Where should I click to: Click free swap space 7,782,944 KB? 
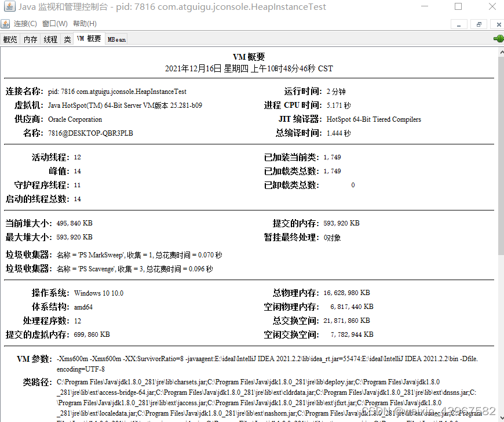[x=352, y=335]
